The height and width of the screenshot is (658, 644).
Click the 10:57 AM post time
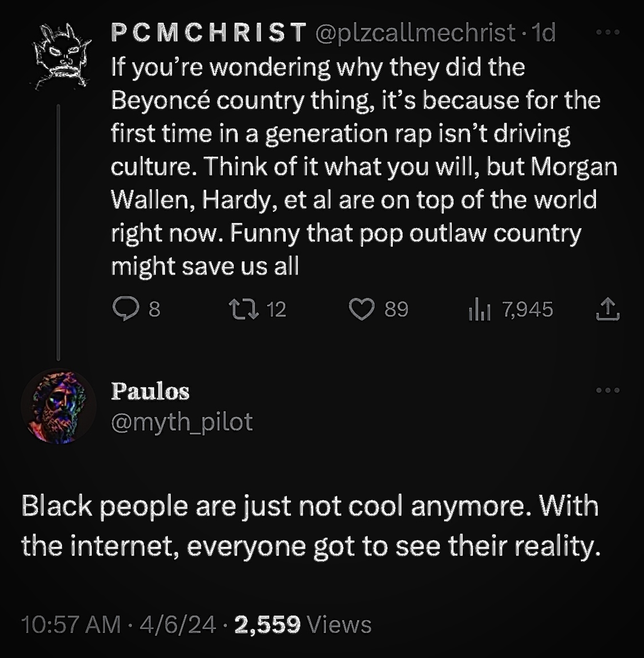tap(71, 625)
